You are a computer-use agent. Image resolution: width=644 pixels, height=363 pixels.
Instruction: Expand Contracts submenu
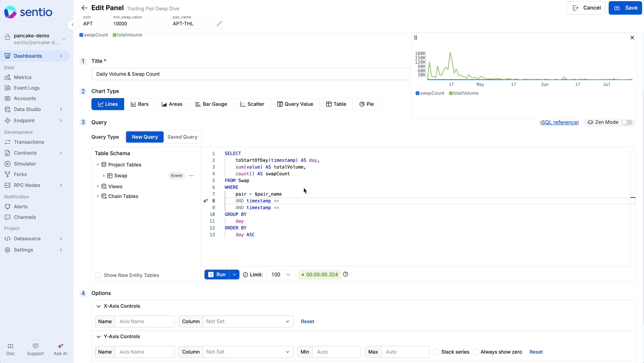tap(61, 153)
